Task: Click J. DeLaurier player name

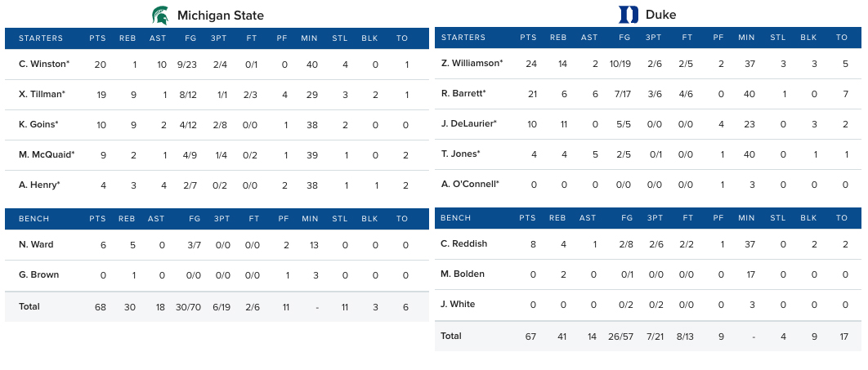Action: click(x=468, y=123)
